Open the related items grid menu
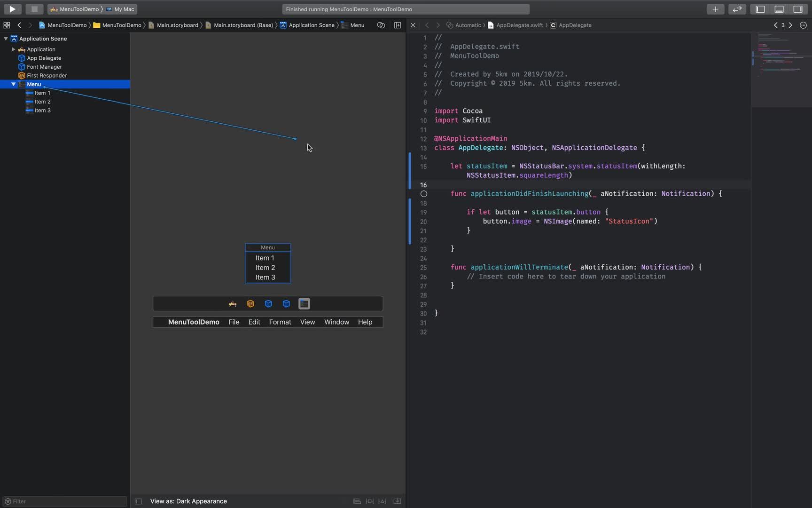Image resolution: width=812 pixels, height=508 pixels. 7,25
